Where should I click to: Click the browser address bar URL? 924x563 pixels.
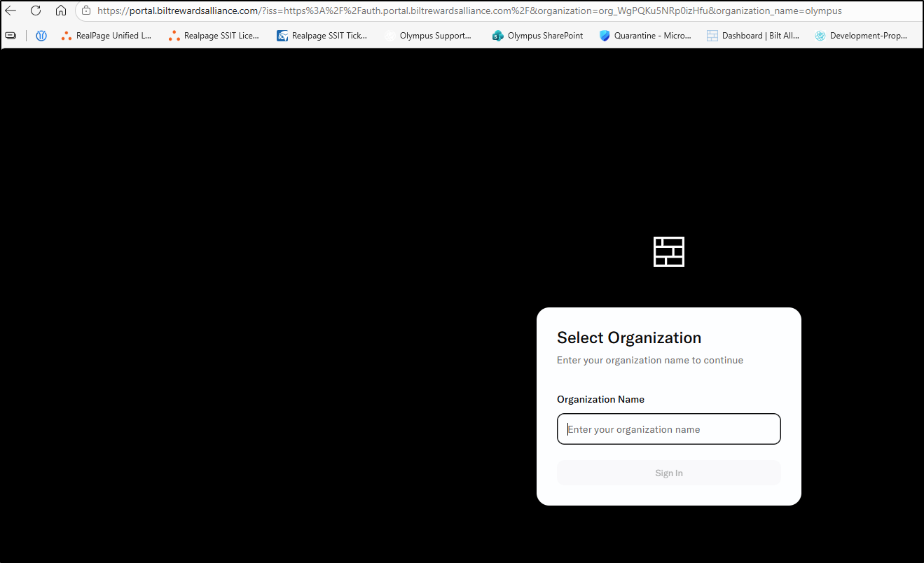469,11
